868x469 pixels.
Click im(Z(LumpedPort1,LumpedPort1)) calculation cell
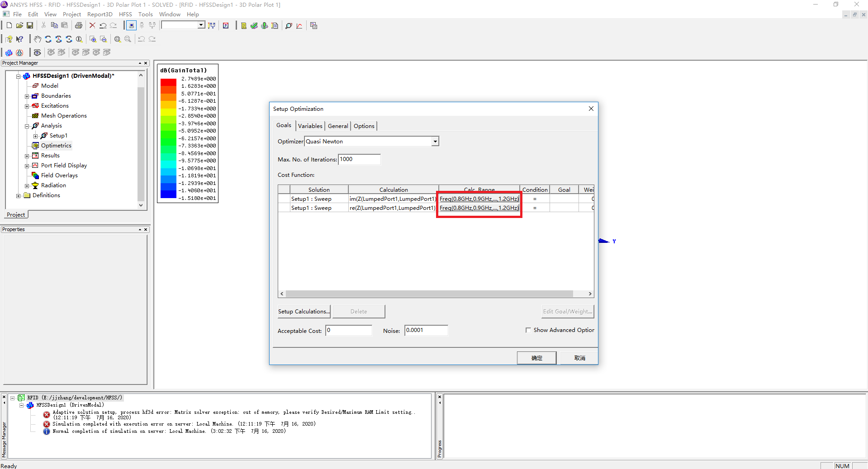click(393, 199)
